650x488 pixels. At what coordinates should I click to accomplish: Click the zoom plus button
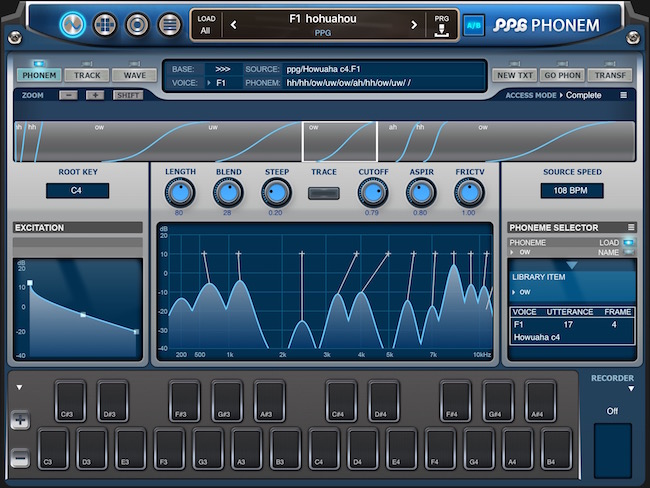pos(95,95)
